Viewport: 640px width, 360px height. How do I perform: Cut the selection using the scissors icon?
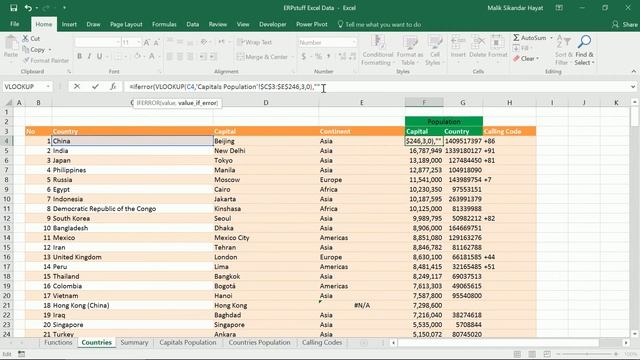pyautogui.click(x=31, y=38)
